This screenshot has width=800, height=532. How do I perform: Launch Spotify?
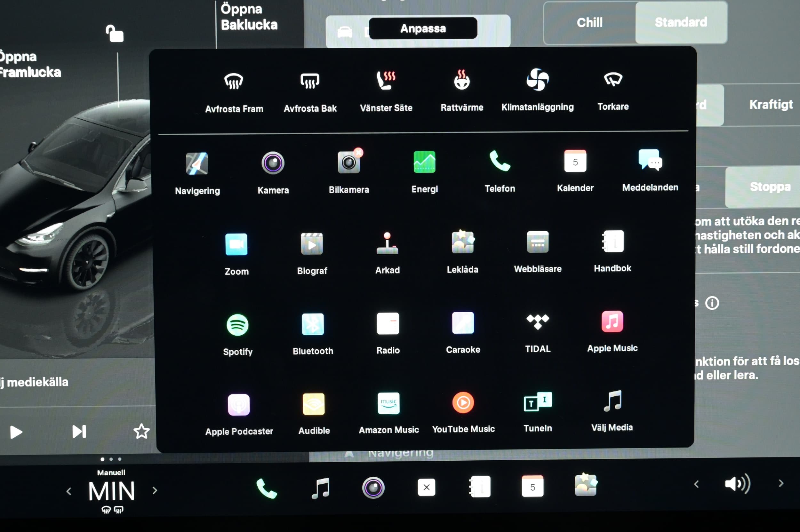pos(237,335)
